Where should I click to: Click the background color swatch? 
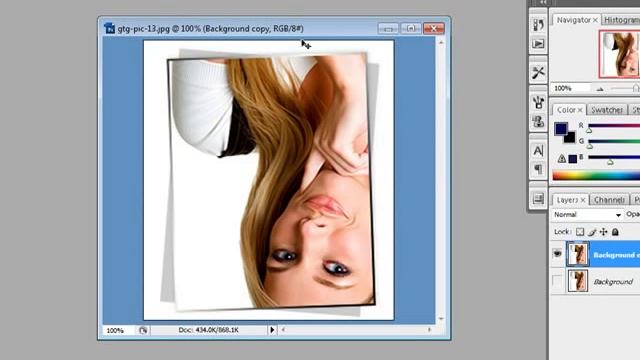pyautogui.click(x=570, y=138)
